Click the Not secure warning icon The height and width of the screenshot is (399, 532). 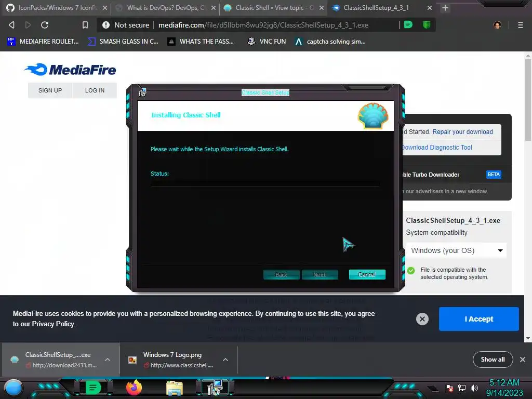pos(106,25)
